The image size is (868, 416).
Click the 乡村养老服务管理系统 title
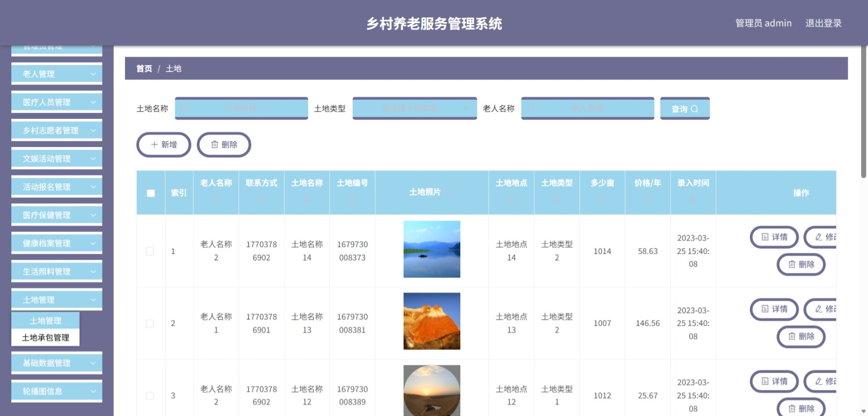[x=434, y=24]
